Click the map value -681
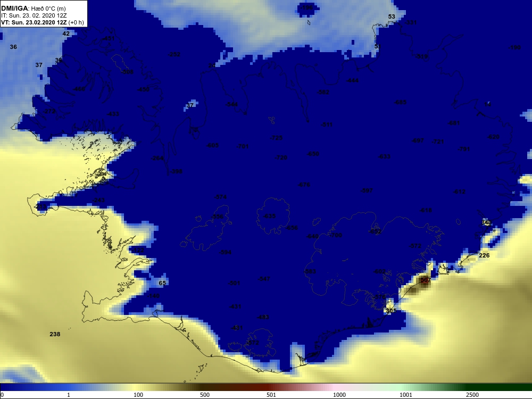Viewport: 532px width, 399px height. click(x=454, y=123)
